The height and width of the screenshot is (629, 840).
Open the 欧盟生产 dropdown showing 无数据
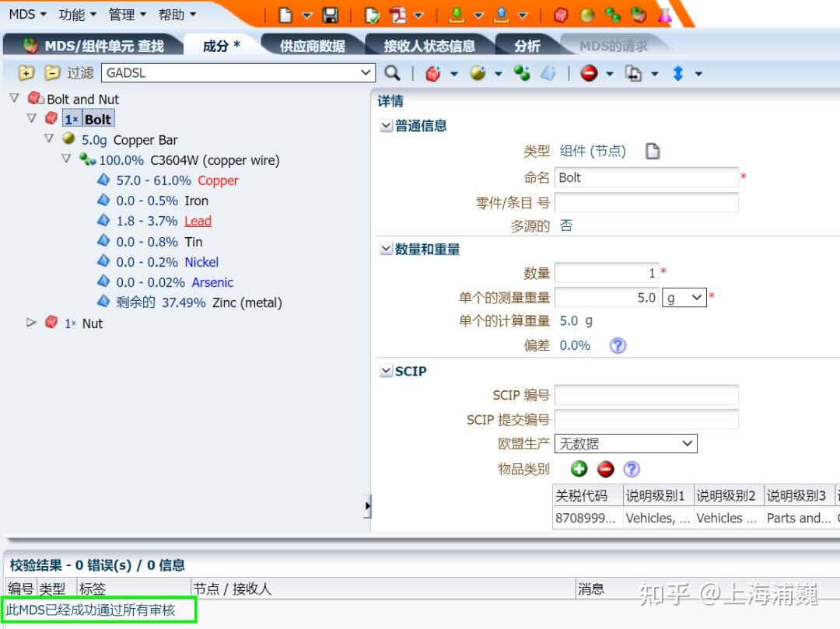tap(625, 443)
